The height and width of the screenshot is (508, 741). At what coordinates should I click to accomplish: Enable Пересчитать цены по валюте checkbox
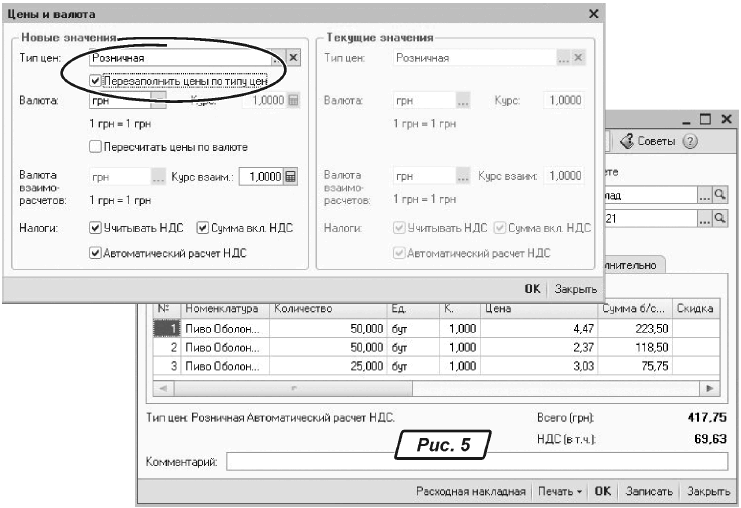(x=96, y=147)
